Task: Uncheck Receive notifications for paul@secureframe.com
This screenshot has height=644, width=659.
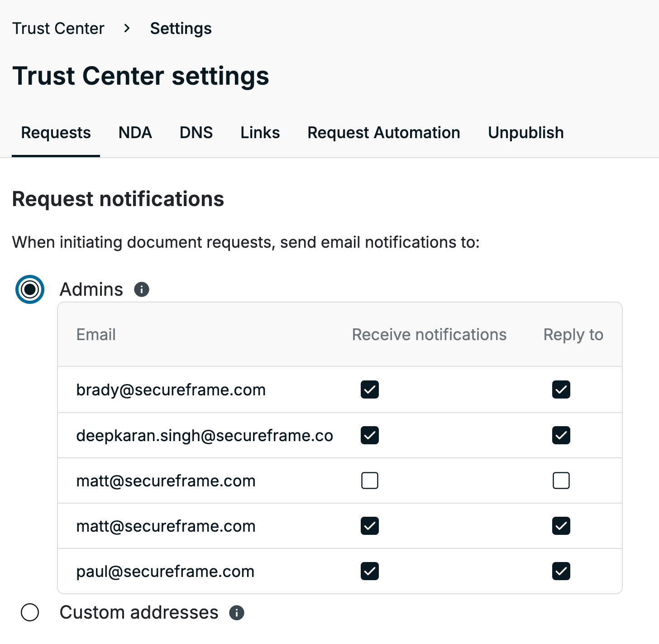Action: click(370, 571)
